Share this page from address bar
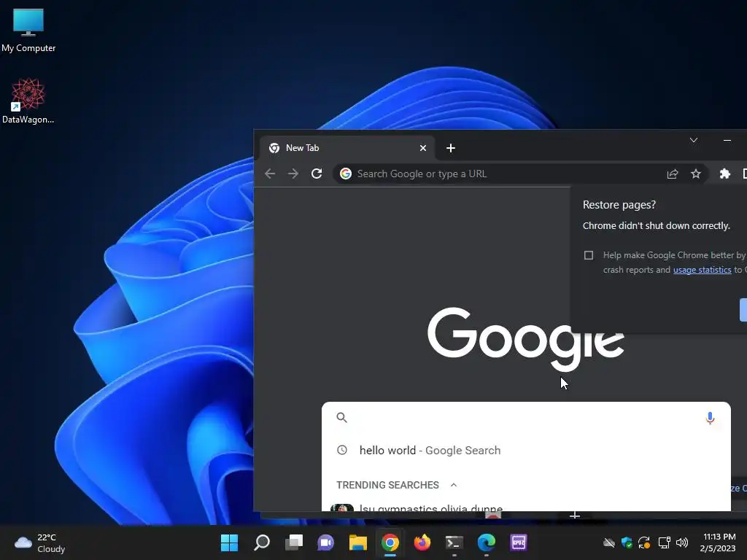Screen dimensions: 747x560 (672, 174)
